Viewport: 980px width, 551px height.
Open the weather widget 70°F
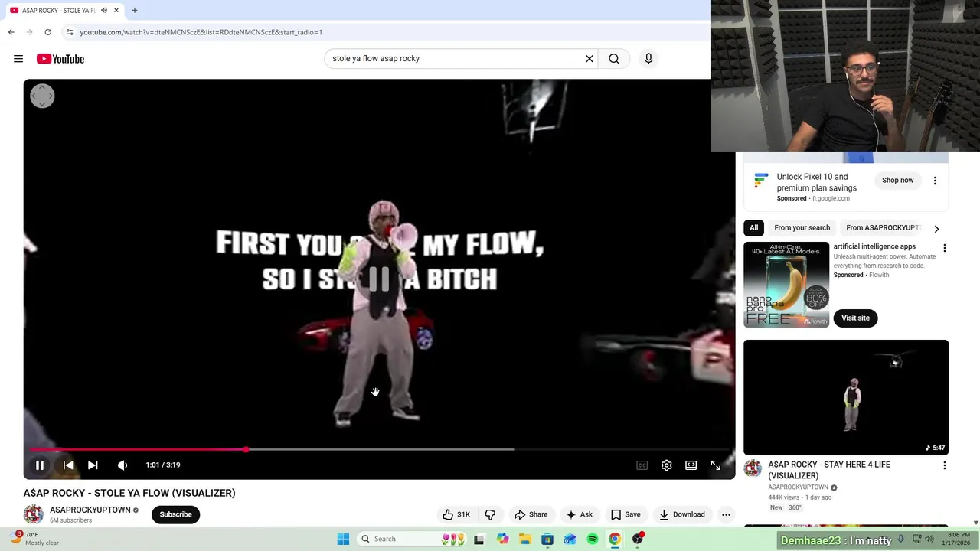(x=35, y=539)
